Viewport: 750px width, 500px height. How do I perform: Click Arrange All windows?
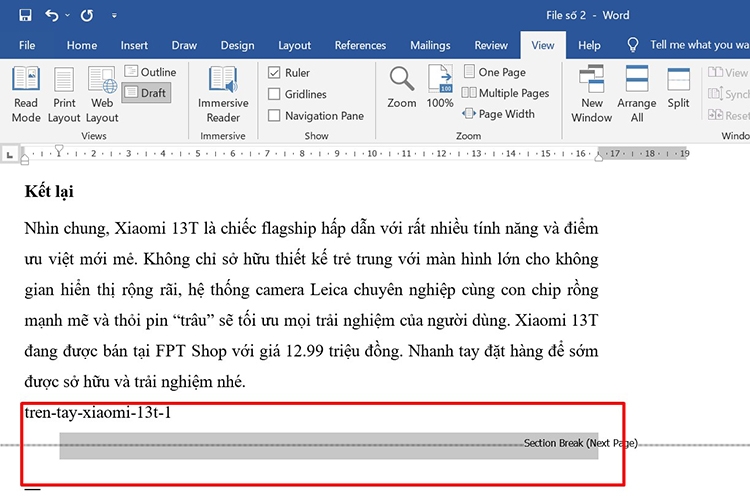tap(637, 95)
